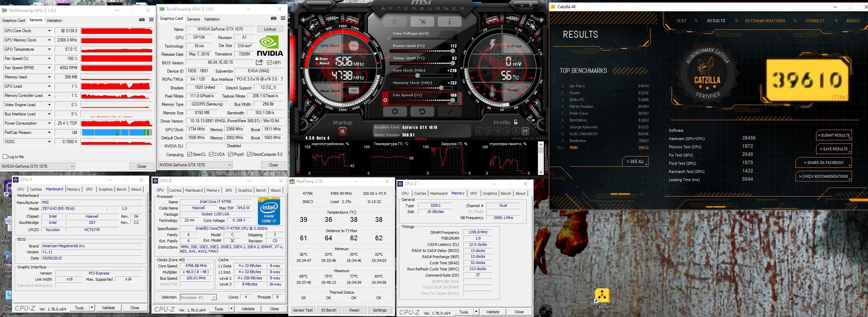868x317 pixels.
Task: Click the BIOS share/export arrow icon in GPU-Z
Action: tap(260, 62)
